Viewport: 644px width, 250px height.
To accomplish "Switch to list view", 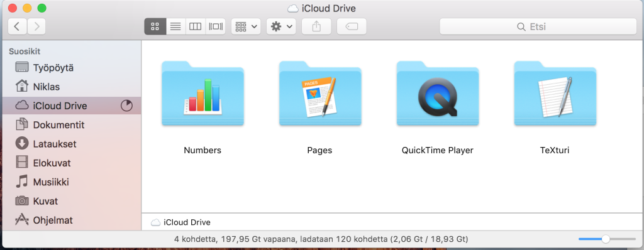I will coord(175,26).
